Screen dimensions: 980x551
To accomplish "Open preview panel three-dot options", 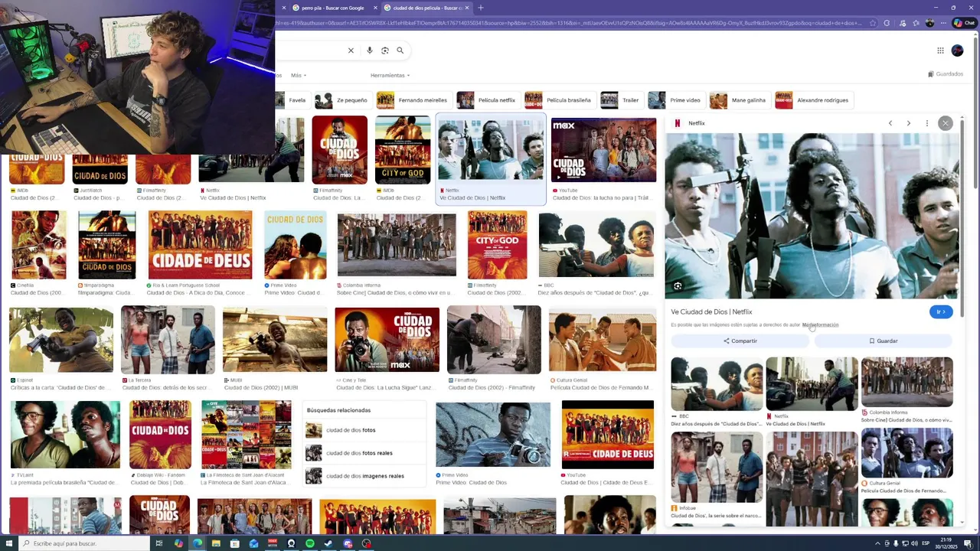I will tap(926, 123).
